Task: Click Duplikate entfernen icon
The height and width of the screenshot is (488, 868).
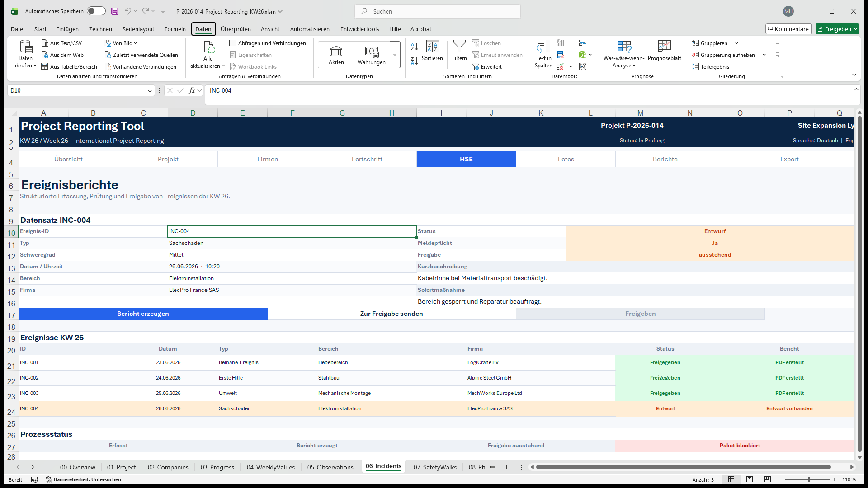Action: 560,55
